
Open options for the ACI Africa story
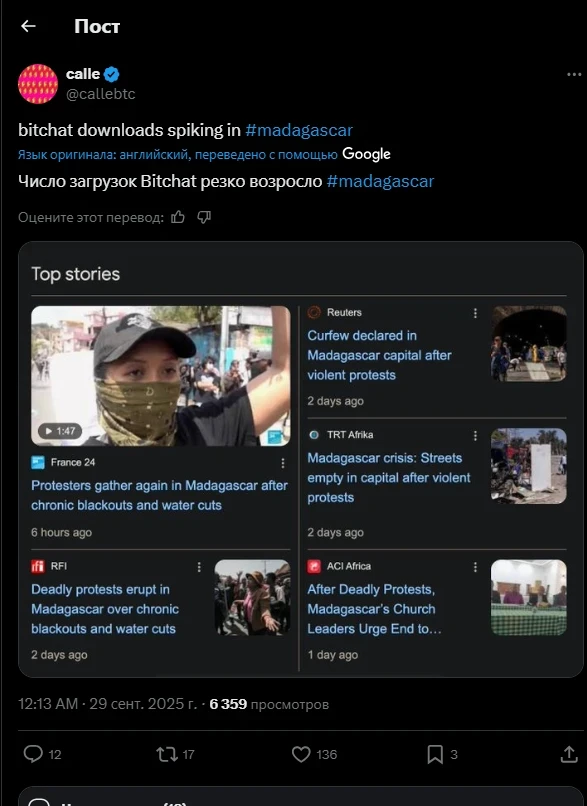pos(477,565)
